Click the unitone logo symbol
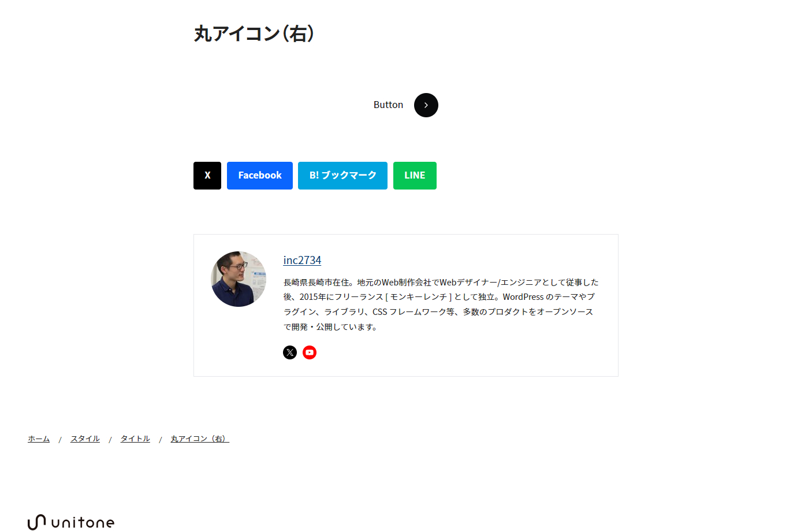This screenshot has height=531, width=812. click(36, 522)
